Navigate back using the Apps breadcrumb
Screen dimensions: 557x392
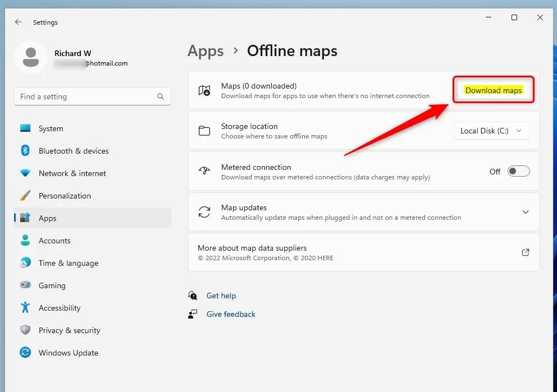[x=206, y=51]
